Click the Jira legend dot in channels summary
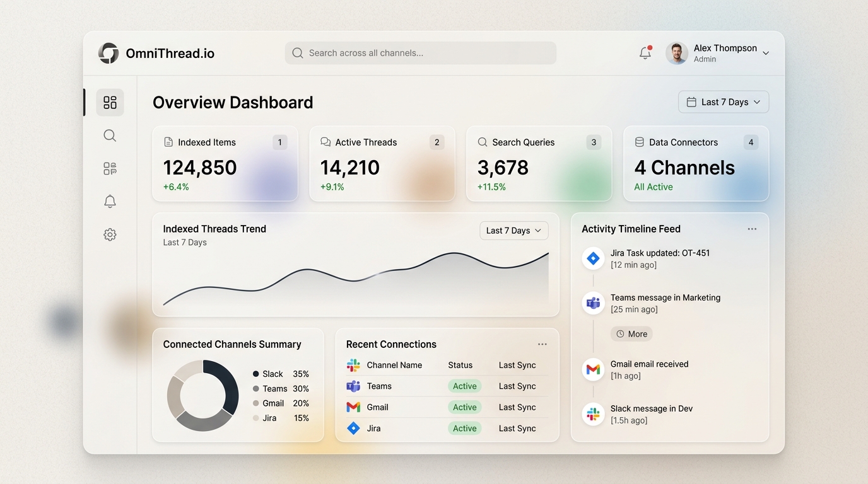This screenshot has height=484, width=868. [x=255, y=418]
